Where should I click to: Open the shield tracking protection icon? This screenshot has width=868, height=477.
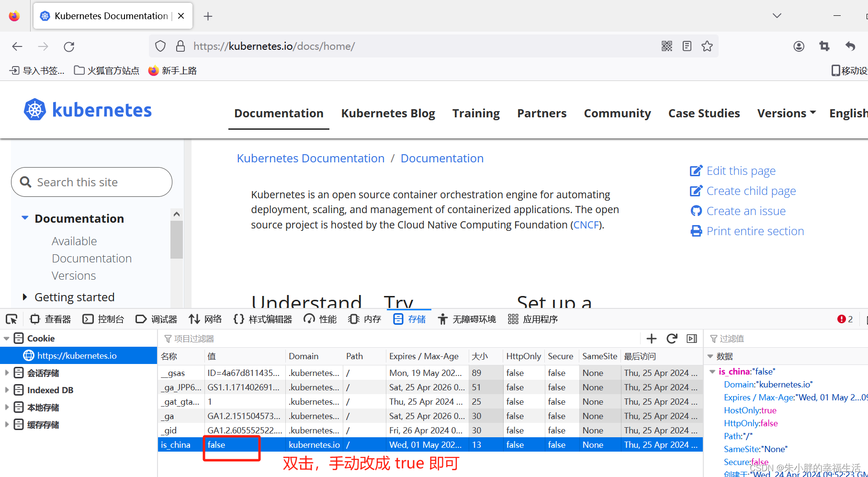(x=160, y=46)
